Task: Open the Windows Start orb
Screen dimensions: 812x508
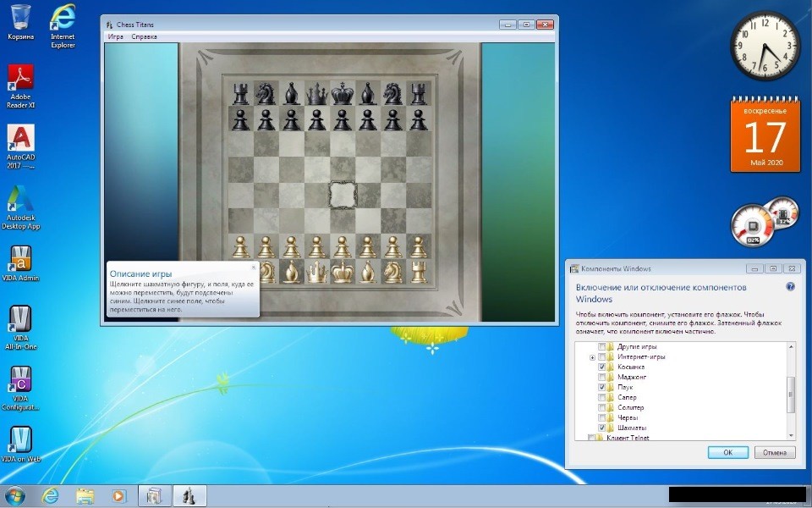Action: (x=14, y=496)
